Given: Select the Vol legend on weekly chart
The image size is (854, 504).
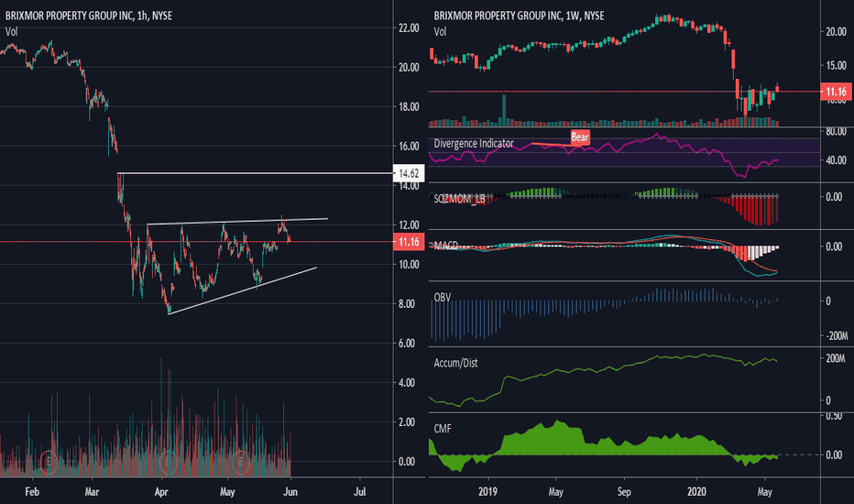Looking at the screenshot, I should pyautogui.click(x=440, y=31).
